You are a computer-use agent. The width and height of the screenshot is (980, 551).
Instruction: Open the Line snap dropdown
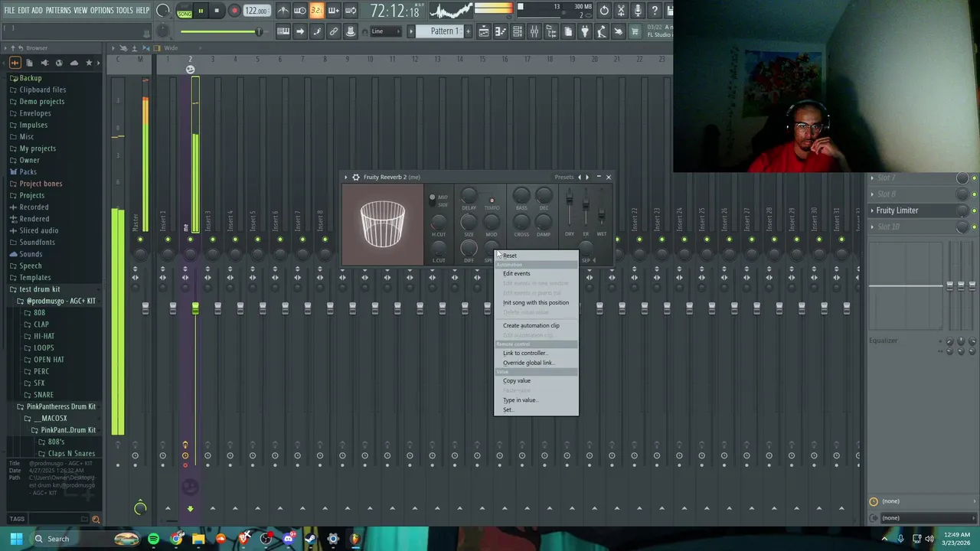[x=387, y=31]
